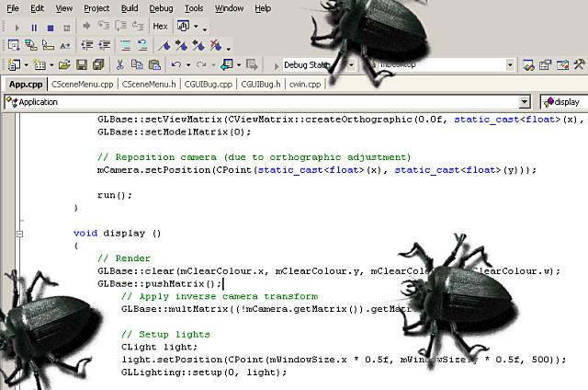
Task: Open the Help menu
Action: click(263, 8)
